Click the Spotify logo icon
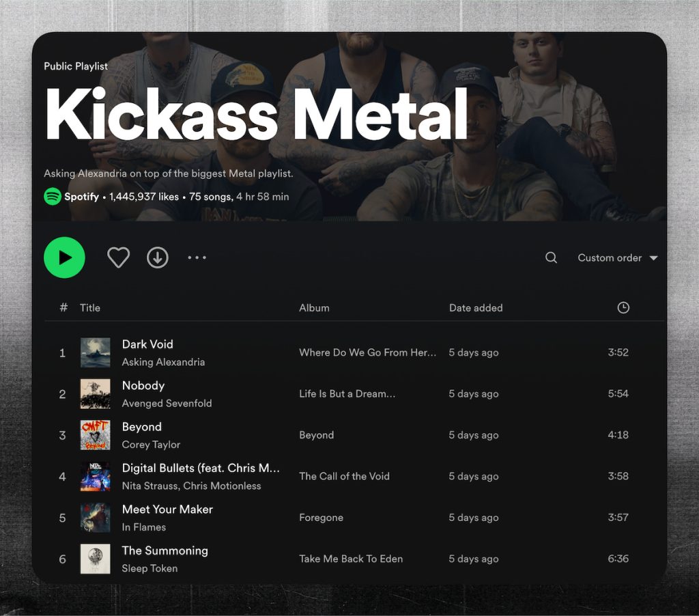 (x=53, y=197)
